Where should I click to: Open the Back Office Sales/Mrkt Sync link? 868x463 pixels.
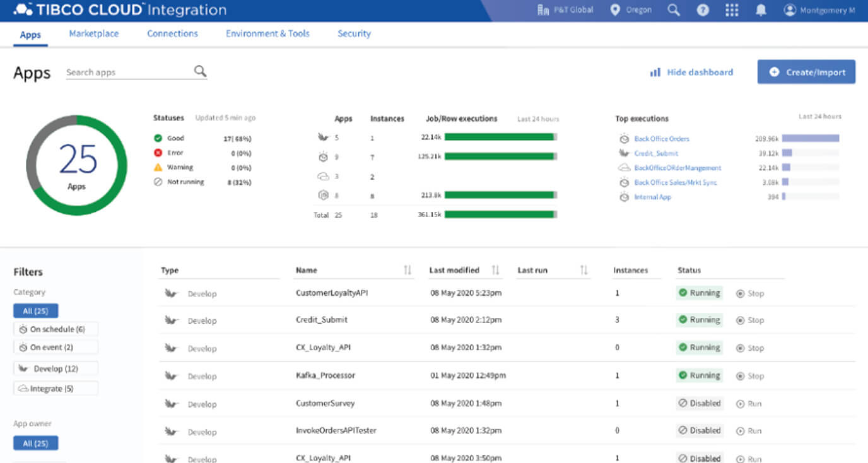(676, 182)
